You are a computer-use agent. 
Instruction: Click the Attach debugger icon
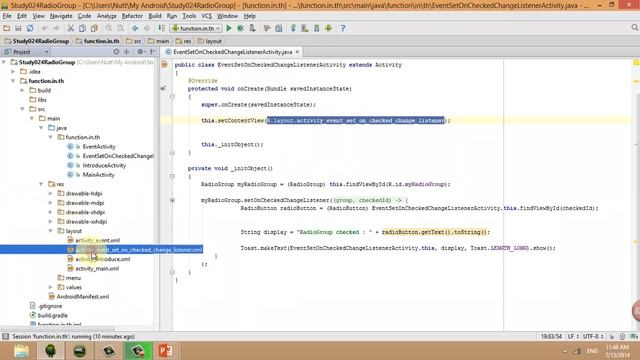[253, 28]
